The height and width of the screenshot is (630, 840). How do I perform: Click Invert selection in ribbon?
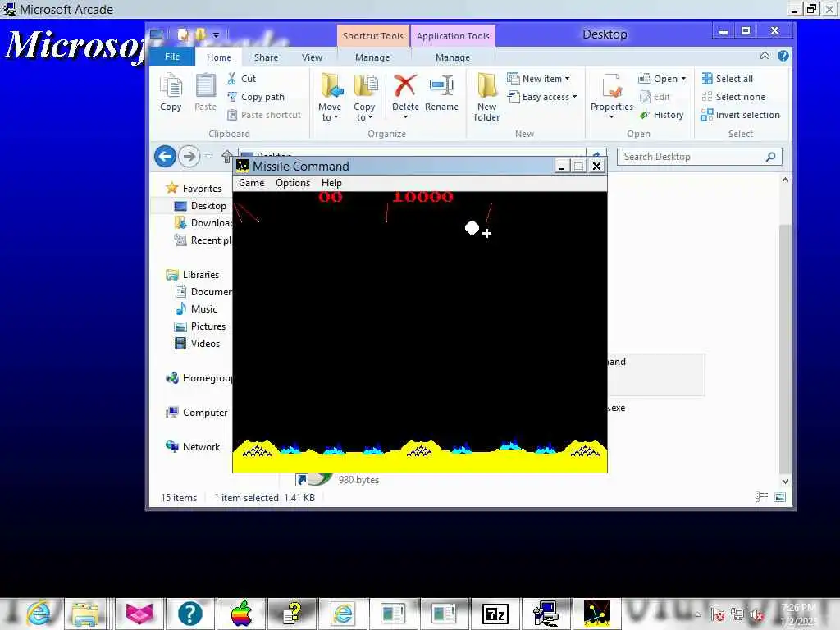[741, 115]
